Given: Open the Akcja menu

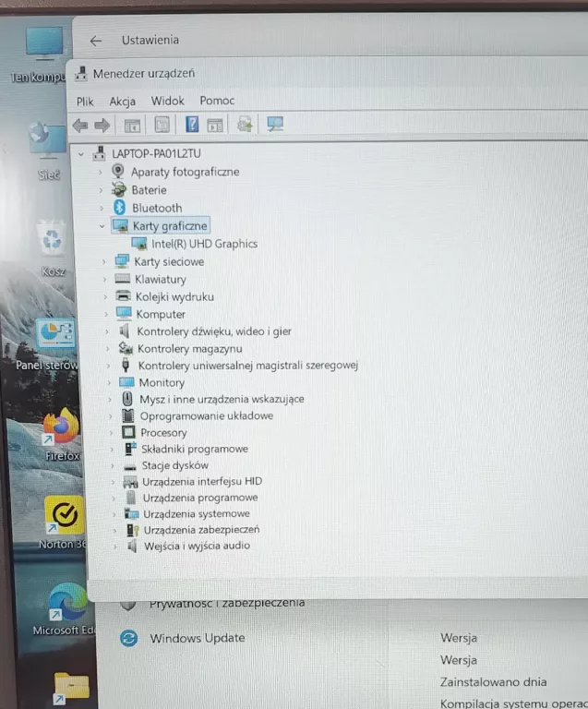Looking at the screenshot, I should pos(122,101).
